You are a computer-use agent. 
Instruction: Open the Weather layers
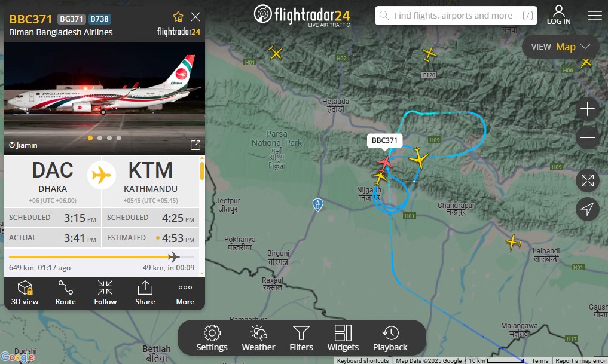(258, 338)
